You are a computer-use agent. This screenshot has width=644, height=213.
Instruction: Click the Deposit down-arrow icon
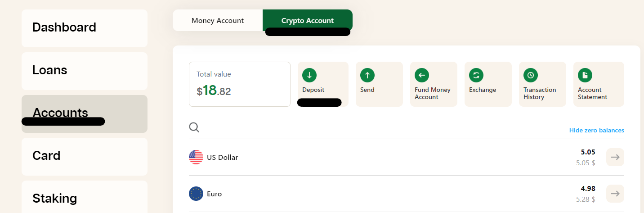[x=309, y=75]
